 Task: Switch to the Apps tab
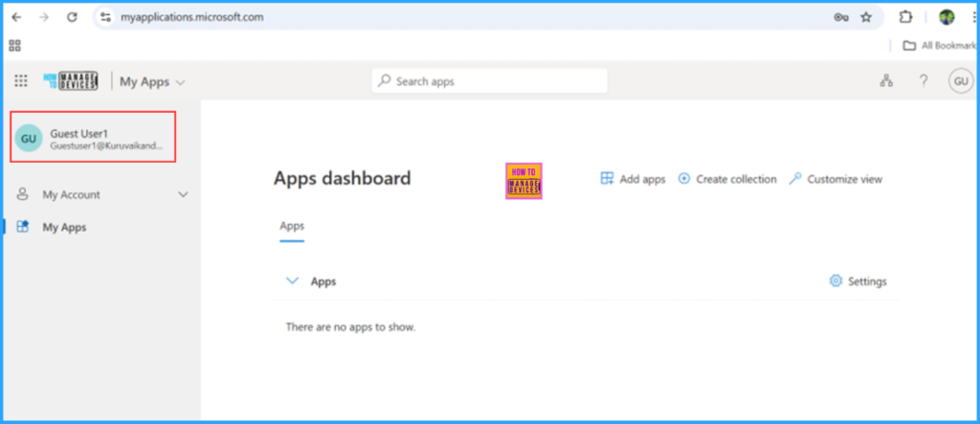pyautogui.click(x=292, y=226)
